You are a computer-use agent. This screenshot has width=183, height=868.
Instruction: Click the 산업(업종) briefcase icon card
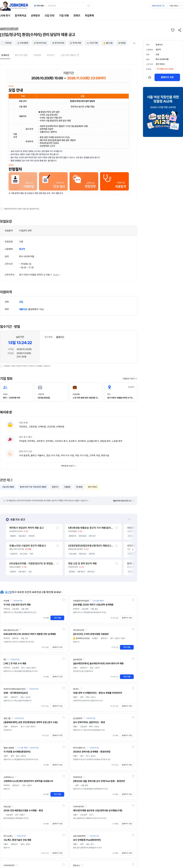[86, 392]
